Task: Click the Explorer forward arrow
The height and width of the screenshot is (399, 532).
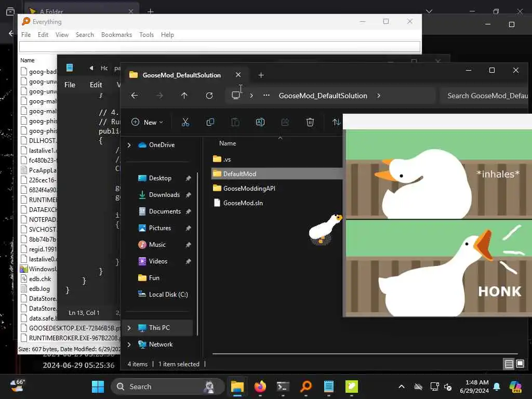Action: (159, 96)
